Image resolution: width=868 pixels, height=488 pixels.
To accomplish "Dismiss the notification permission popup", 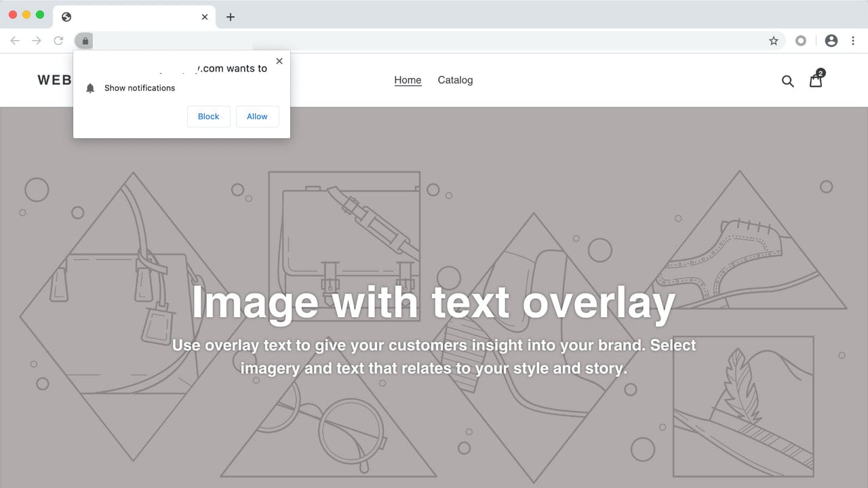I will [279, 61].
